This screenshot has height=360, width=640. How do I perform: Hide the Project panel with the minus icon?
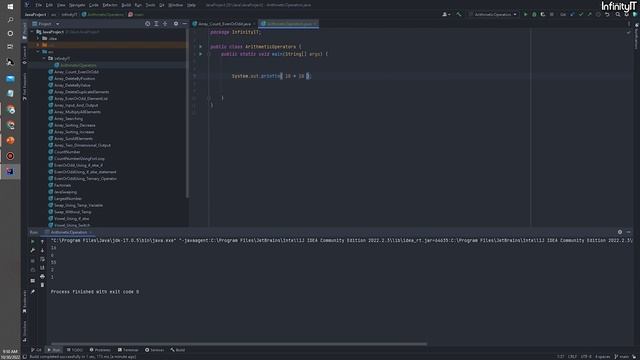click(x=184, y=24)
